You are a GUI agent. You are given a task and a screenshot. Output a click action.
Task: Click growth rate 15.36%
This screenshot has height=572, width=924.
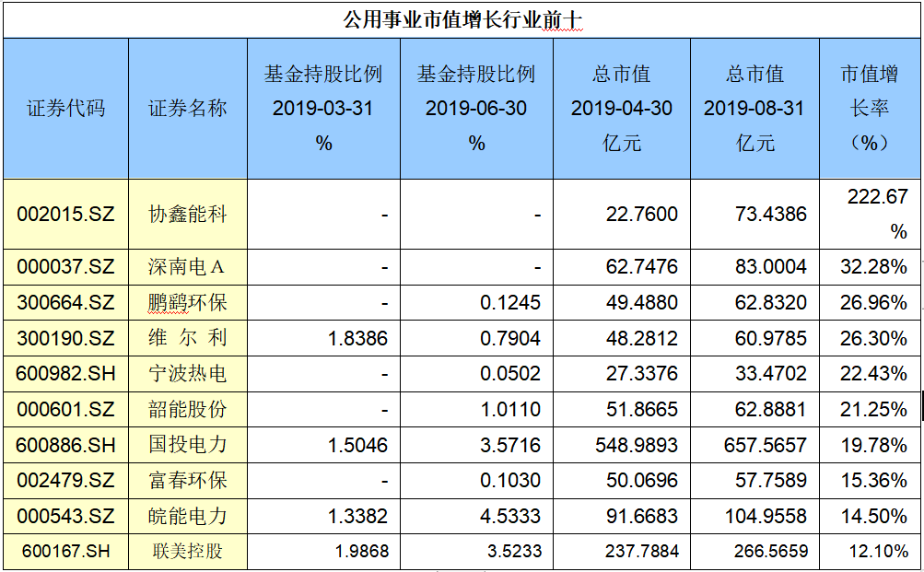873,480
